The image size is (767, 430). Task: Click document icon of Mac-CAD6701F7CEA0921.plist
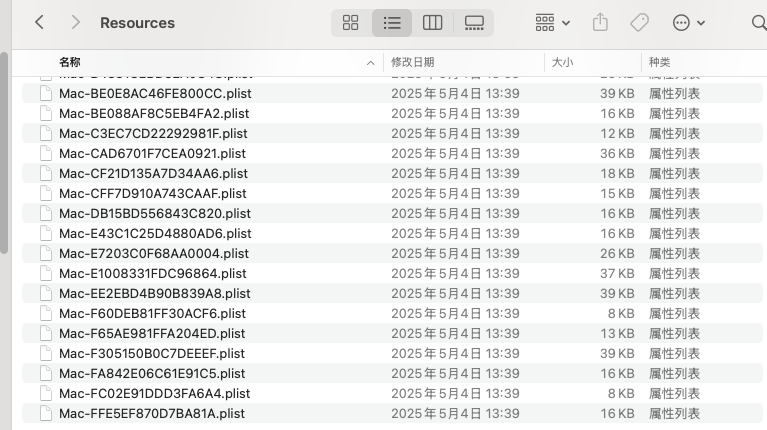pyautogui.click(x=46, y=154)
